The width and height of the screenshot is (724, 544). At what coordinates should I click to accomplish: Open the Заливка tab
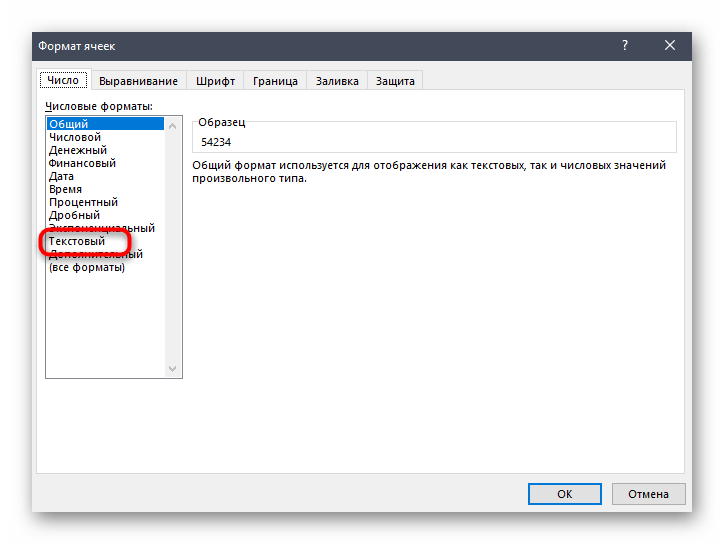[x=337, y=81]
